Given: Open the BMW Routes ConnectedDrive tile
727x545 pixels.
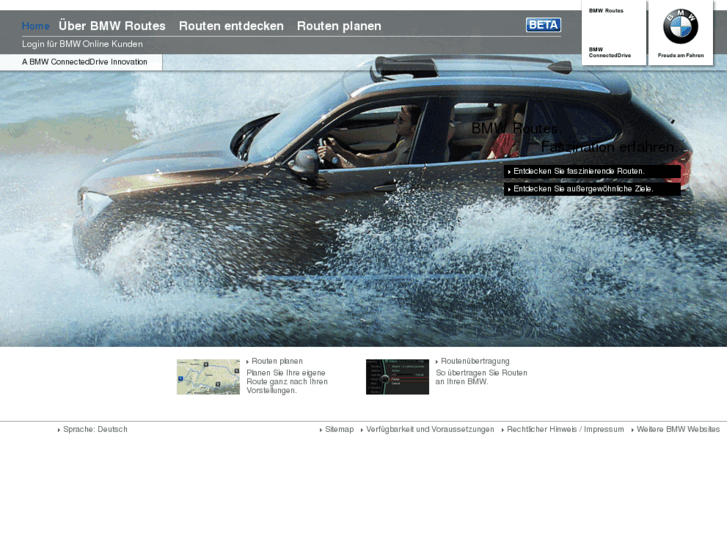Looking at the screenshot, I should 614,33.
